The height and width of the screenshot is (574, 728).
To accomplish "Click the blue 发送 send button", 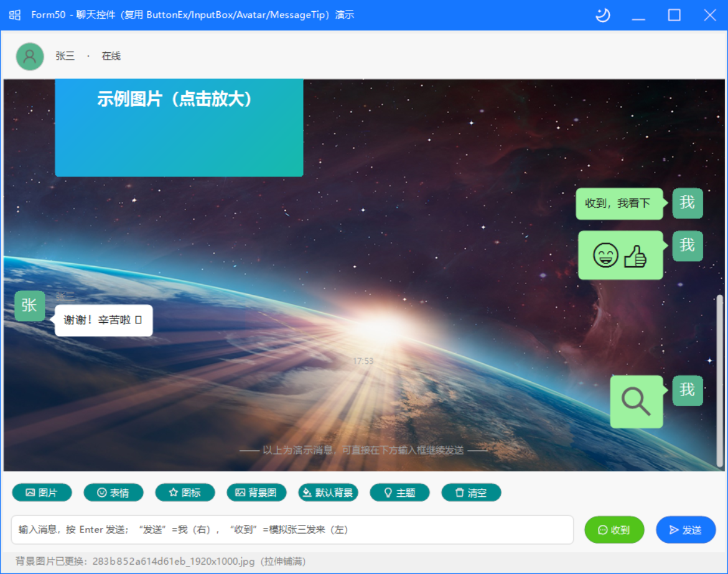I will 685,529.
